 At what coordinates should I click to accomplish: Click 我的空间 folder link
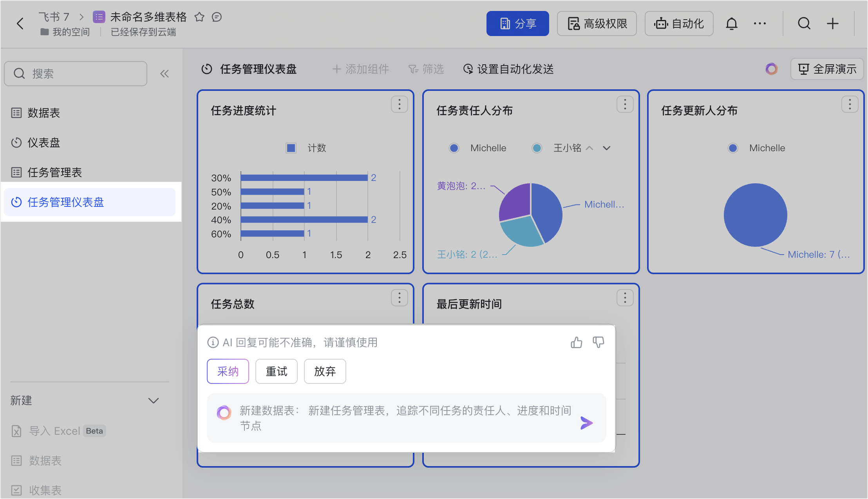[65, 32]
